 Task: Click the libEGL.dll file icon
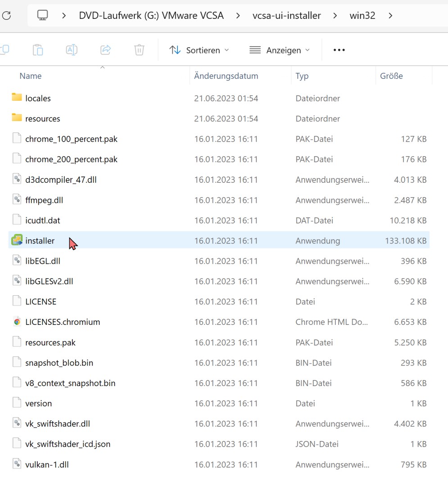(x=17, y=261)
